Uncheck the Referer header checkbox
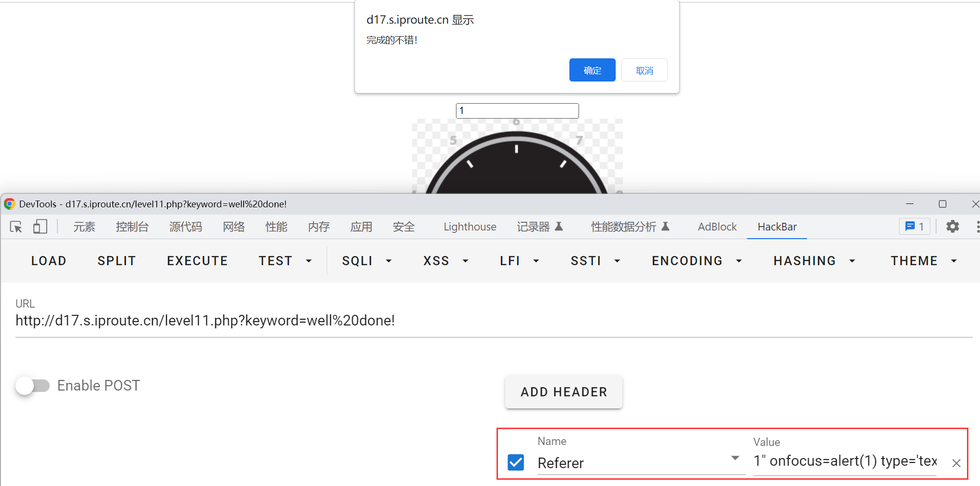 [516, 462]
